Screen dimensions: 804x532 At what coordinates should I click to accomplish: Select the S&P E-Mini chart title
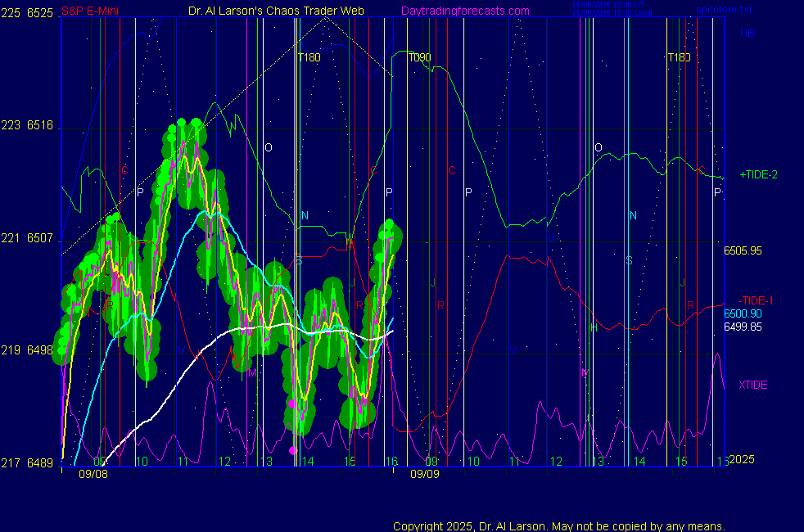click(90, 11)
